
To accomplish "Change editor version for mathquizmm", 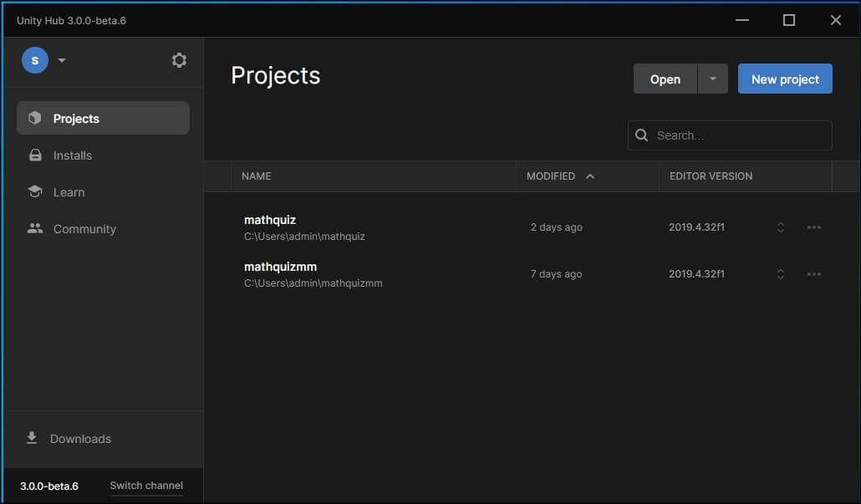I will click(780, 274).
